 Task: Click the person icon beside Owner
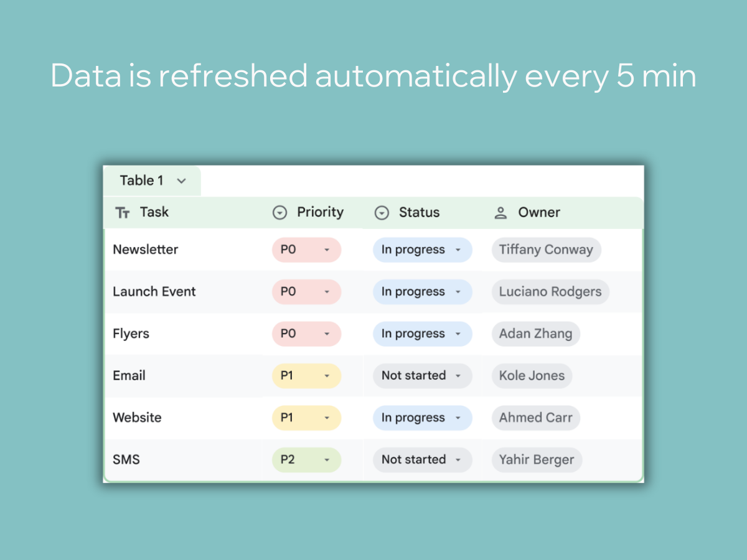(x=500, y=213)
